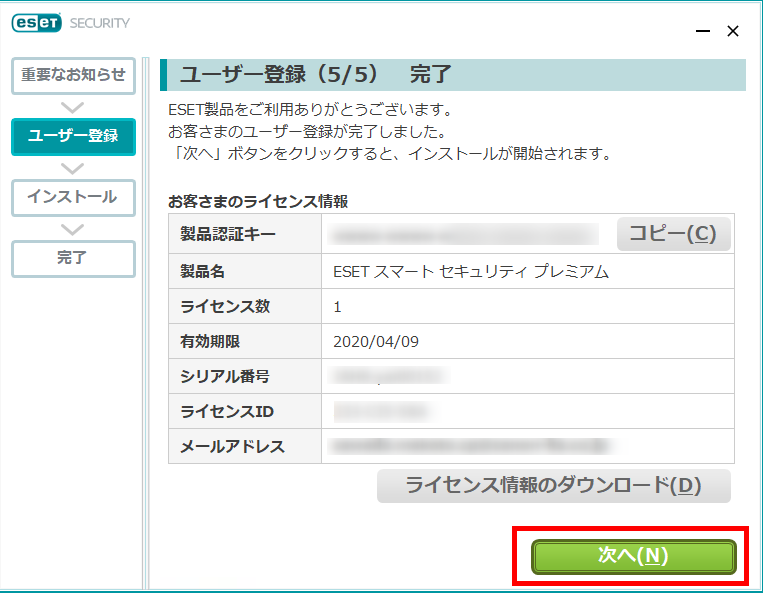The height and width of the screenshot is (593, 763).
Task: Click the メールアドレス row label
Action: (x=232, y=447)
